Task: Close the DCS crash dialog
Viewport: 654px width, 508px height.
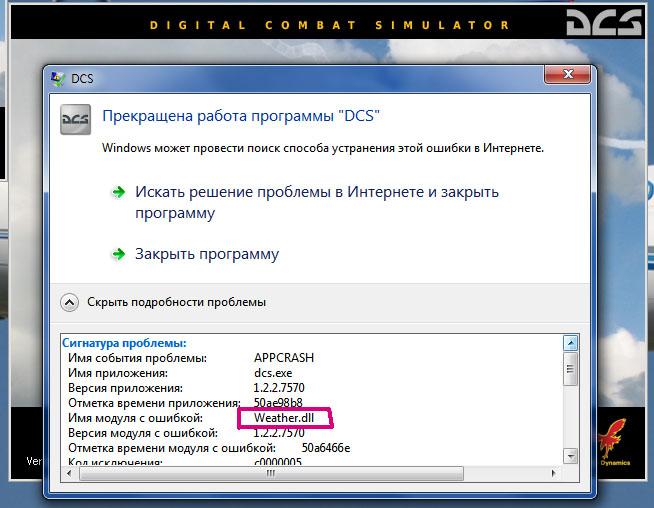Action: point(567,74)
